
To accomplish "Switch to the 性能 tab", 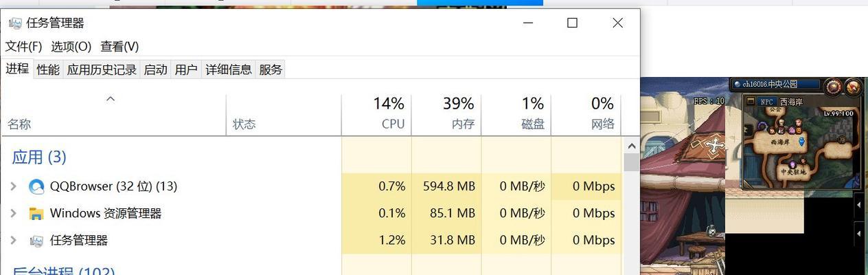I will [x=48, y=69].
